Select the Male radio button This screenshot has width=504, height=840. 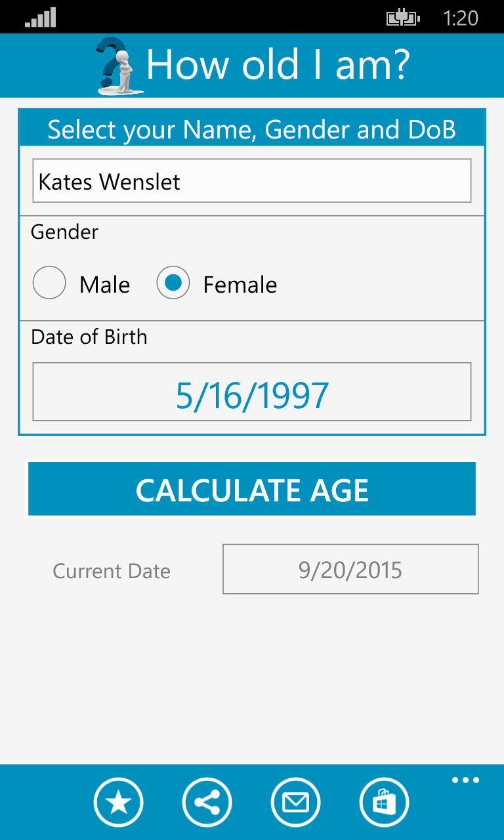[x=49, y=283]
